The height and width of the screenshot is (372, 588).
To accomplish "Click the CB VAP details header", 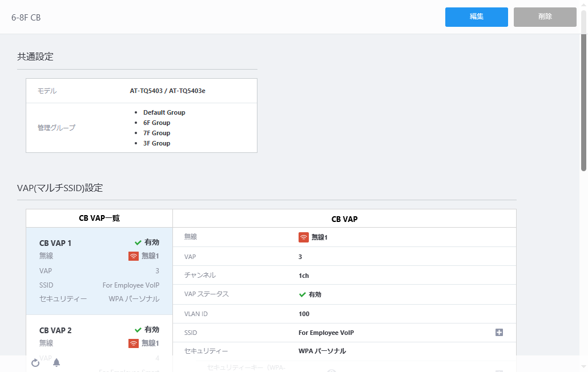I will (x=344, y=219).
